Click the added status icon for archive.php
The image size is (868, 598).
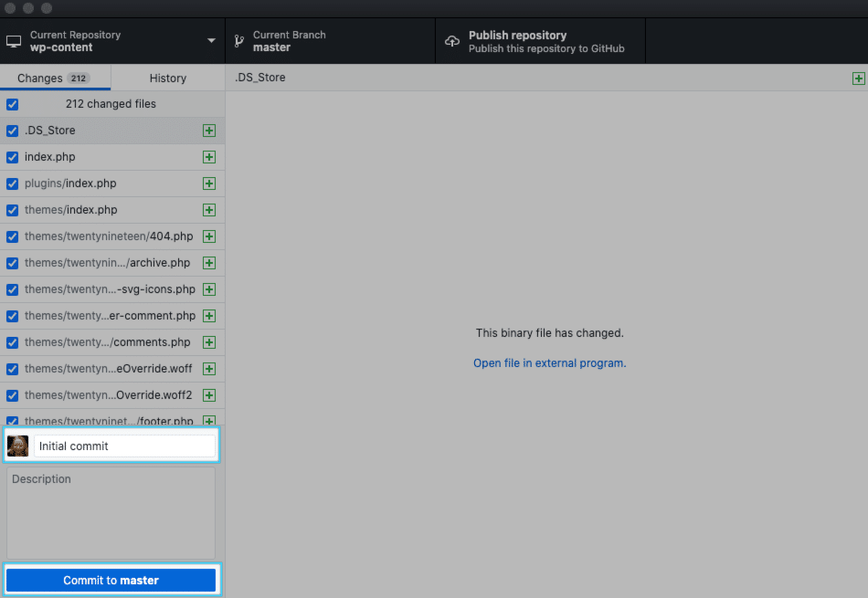click(209, 263)
